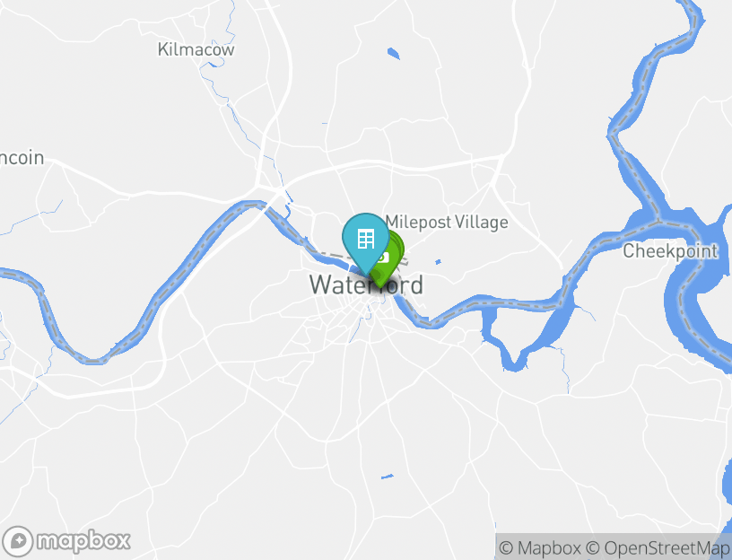This screenshot has height=560, width=732.
Task: Click the camera symbol on green pin
Action: (x=384, y=257)
